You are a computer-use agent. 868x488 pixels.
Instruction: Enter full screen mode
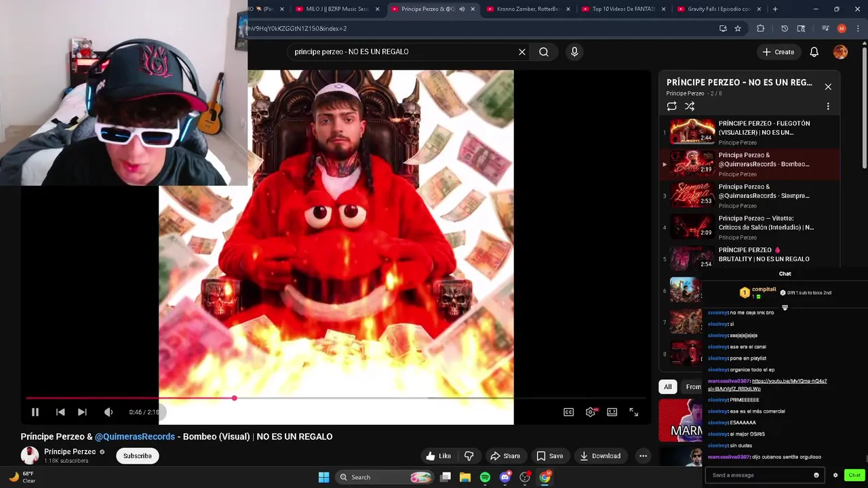[x=633, y=412]
